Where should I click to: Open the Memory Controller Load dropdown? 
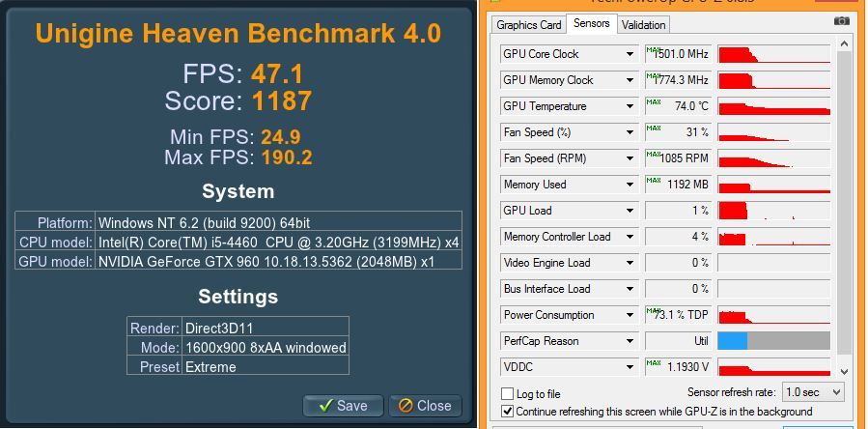[630, 237]
